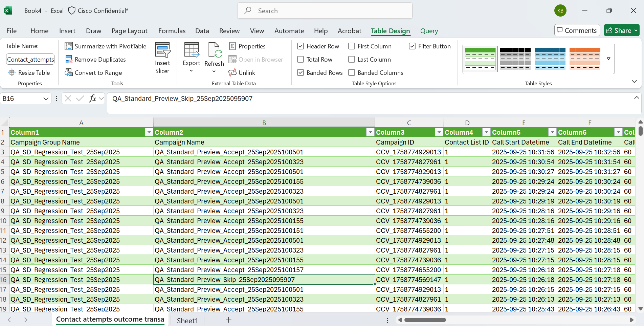Click the Table Name input field

[x=30, y=60]
